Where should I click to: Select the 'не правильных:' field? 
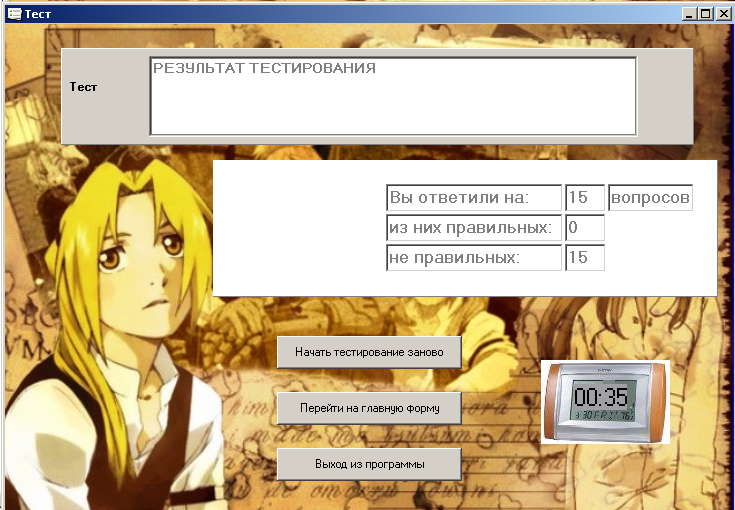tap(474, 257)
